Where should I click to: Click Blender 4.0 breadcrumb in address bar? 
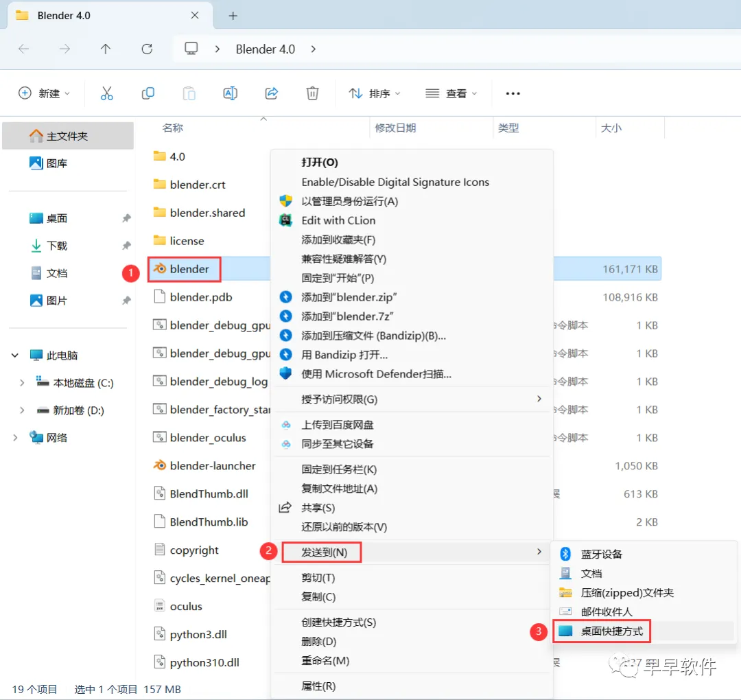point(266,49)
